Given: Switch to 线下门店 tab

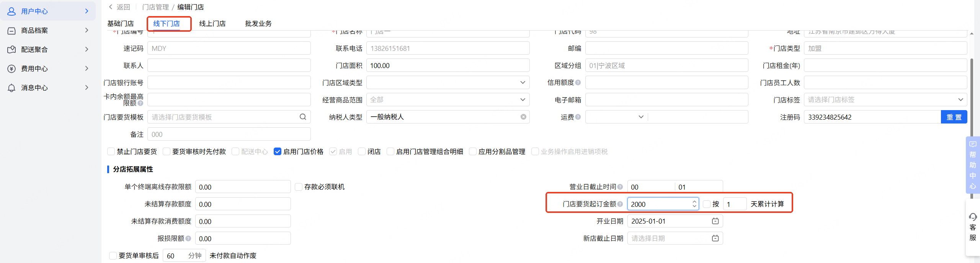Looking at the screenshot, I should pos(167,24).
